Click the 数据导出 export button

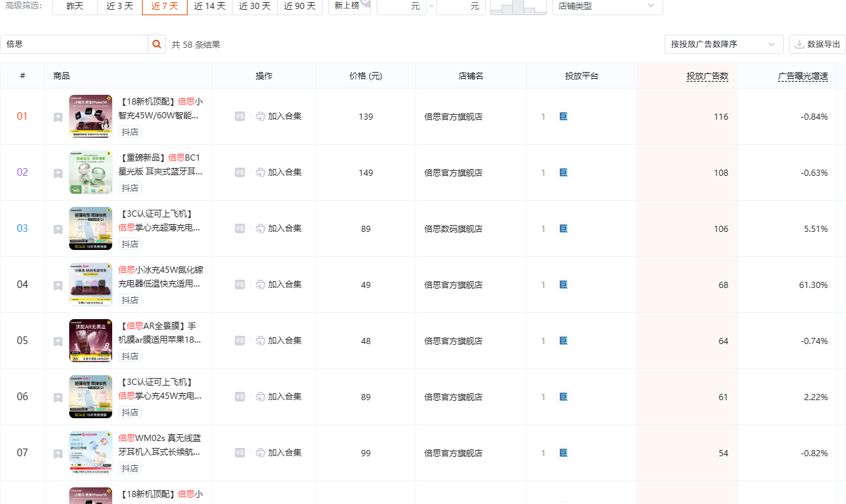pyautogui.click(x=818, y=44)
